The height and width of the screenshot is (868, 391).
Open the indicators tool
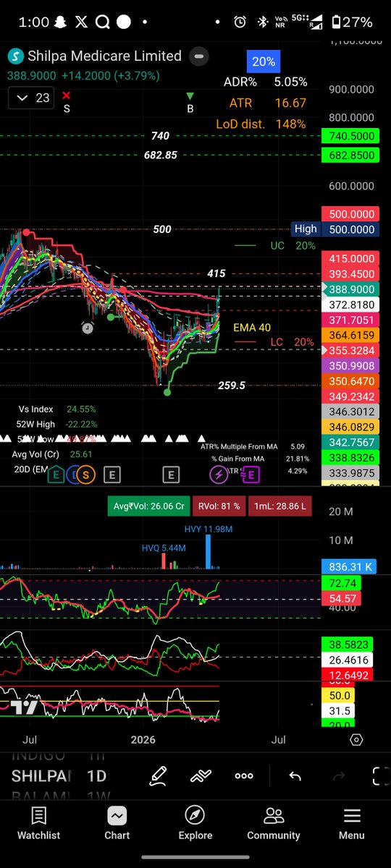click(201, 775)
